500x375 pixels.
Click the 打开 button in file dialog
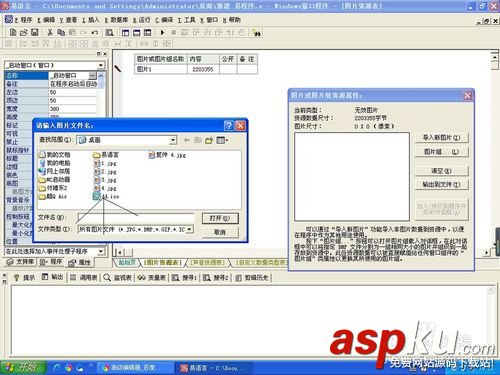tap(220, 218)
